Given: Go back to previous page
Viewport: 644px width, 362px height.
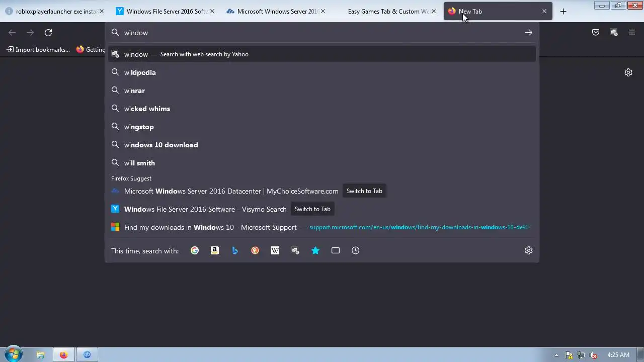Looking at the screenshot, I should click(x=12, y=33).
